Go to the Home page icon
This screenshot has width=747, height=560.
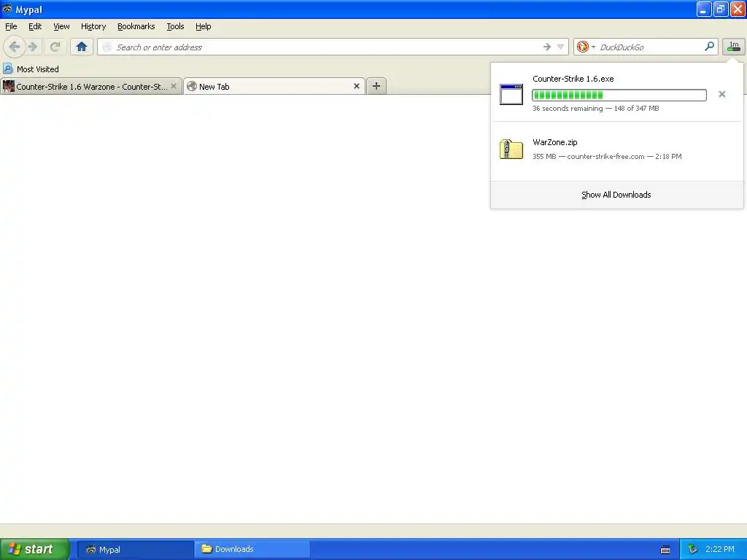(x=82, y=47)
